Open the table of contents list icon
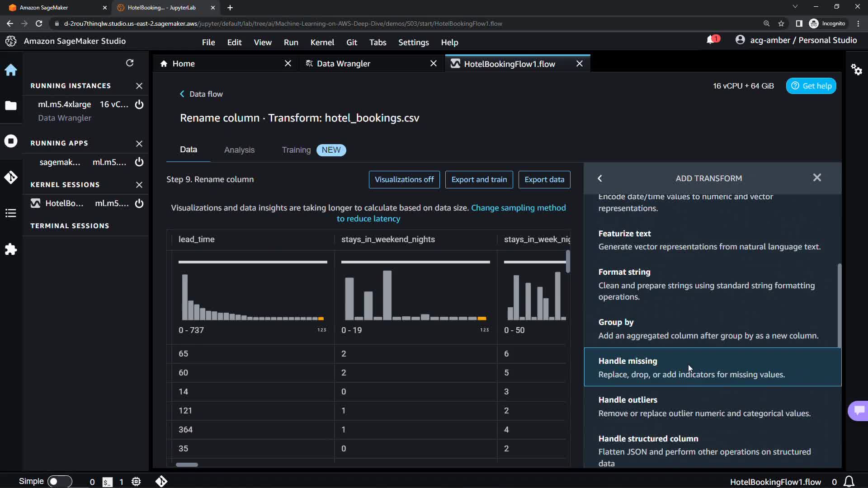 11,213
